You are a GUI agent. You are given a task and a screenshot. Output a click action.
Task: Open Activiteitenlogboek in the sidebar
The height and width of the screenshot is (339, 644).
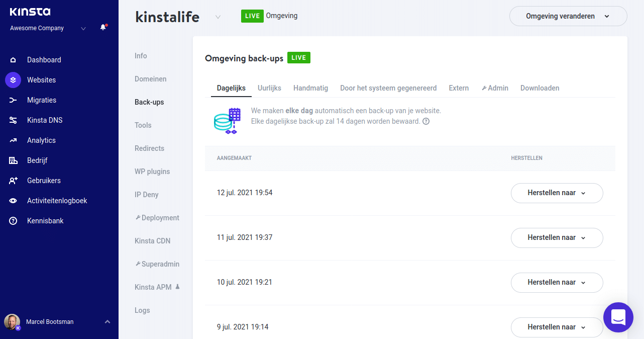(57, 201)
